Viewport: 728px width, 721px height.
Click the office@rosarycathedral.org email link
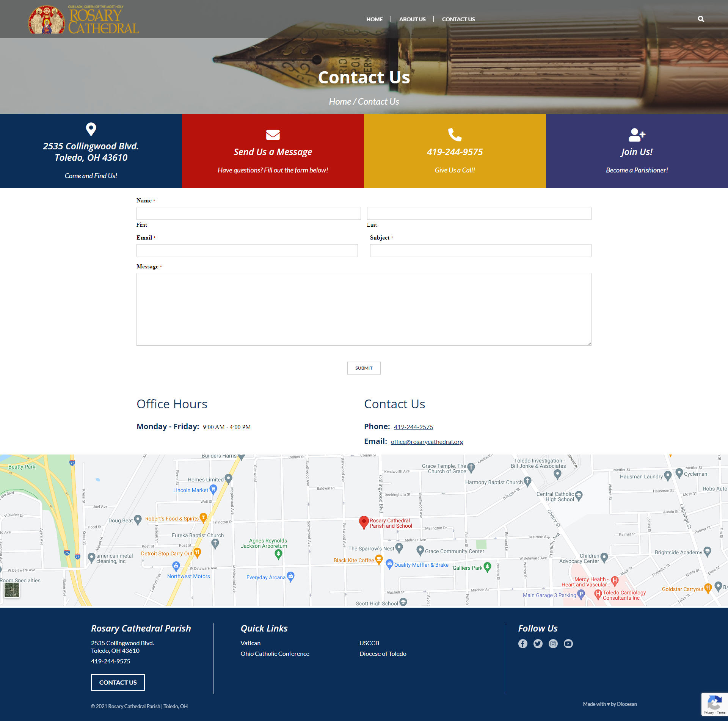point(427,442)
